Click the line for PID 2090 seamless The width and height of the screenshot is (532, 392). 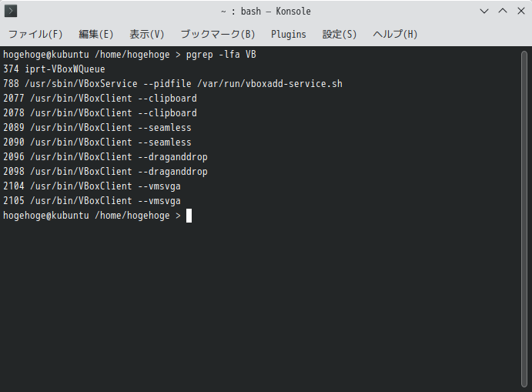click(97, 142)
